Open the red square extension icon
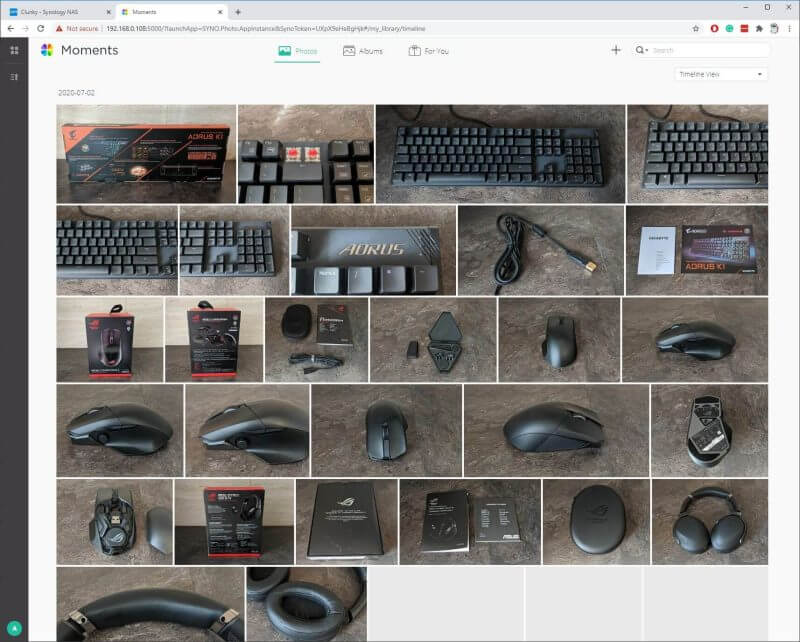This screenshot has height=642, width=800. (744, 29)
